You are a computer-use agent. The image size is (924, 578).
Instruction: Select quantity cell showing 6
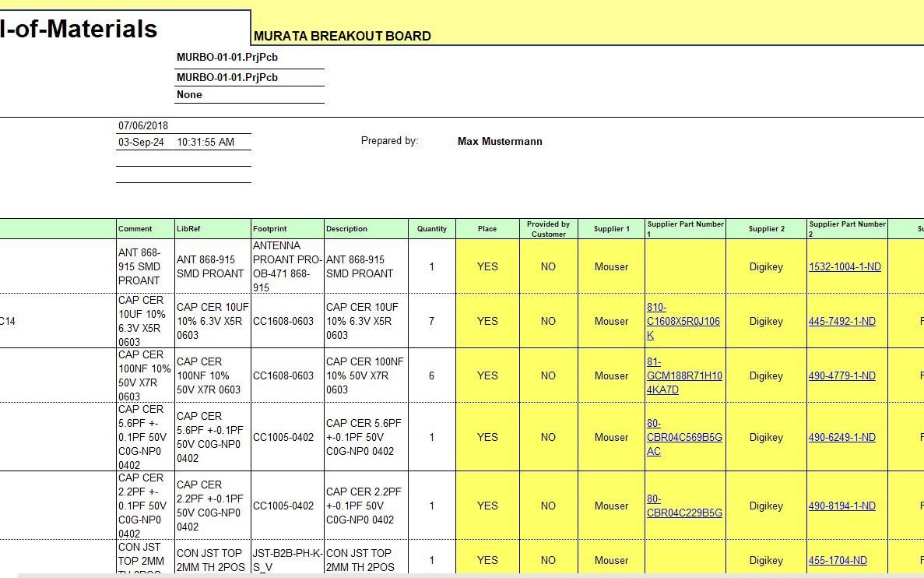click(432, 375)
